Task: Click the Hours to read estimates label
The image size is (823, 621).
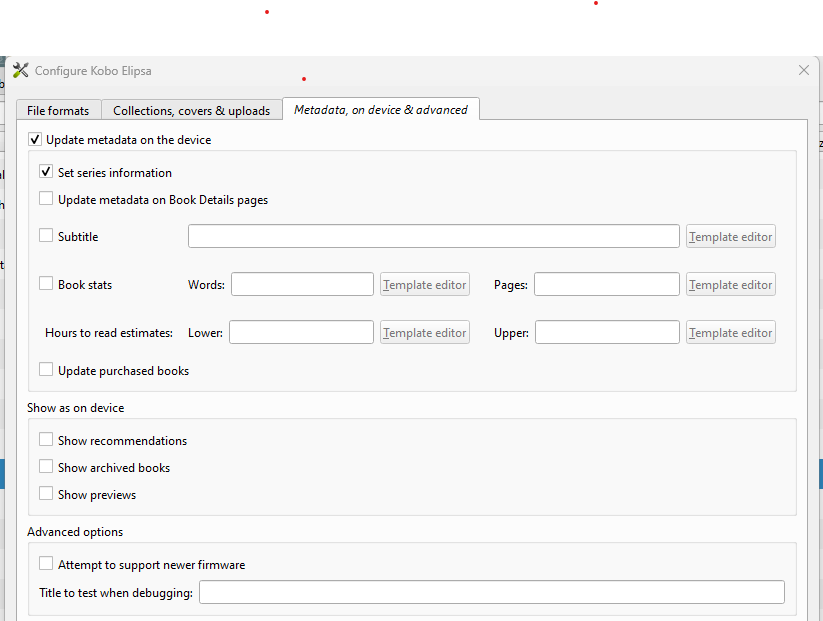Action: click(109, 333)
